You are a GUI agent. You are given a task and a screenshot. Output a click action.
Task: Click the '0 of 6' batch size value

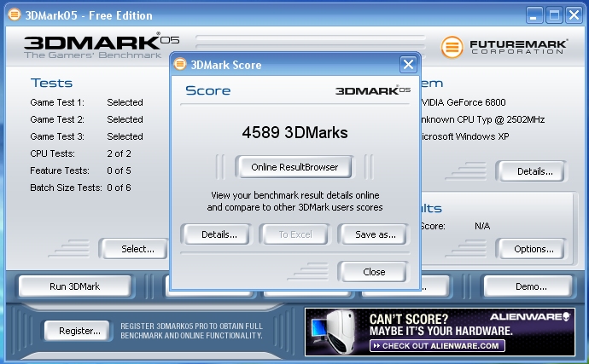pyautogui.click(x=119, y=188)
